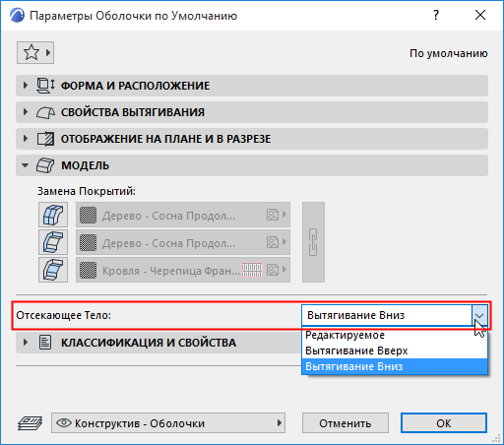Toggle the third surface override icon

(x=53, y=270)
